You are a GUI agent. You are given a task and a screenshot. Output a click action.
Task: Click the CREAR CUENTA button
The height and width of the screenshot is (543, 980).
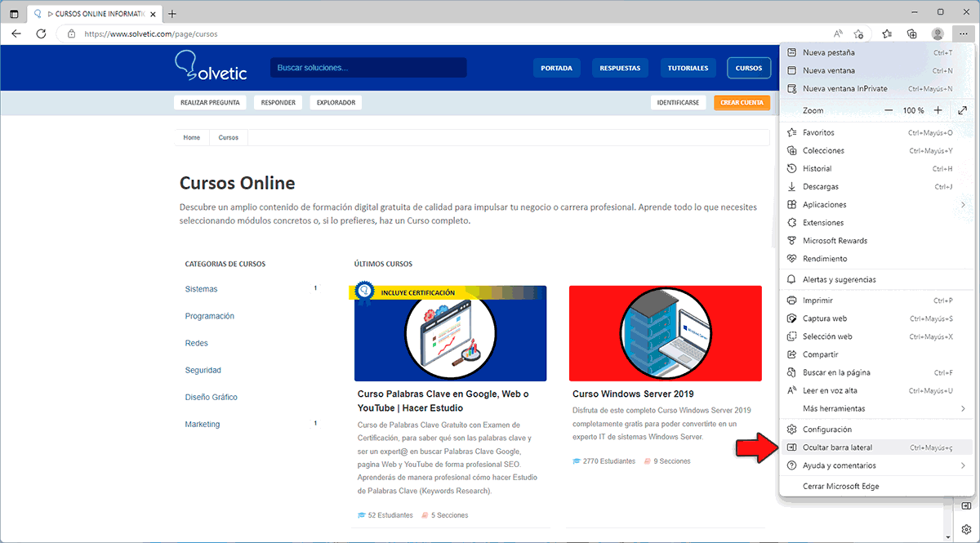(x=742, y=103)
